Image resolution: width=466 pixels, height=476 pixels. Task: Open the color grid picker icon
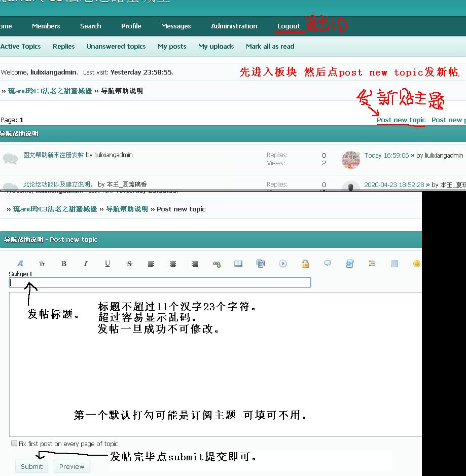[372, 264]
